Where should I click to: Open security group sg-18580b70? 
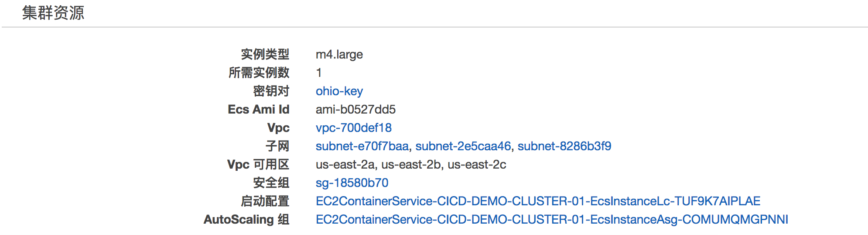coord(352,183)
